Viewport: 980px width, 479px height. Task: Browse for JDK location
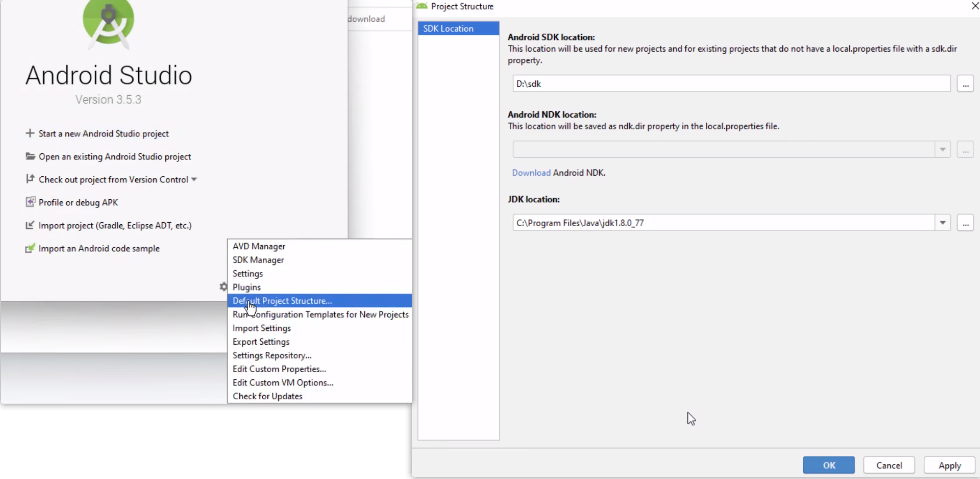click(x=965, y=222)
